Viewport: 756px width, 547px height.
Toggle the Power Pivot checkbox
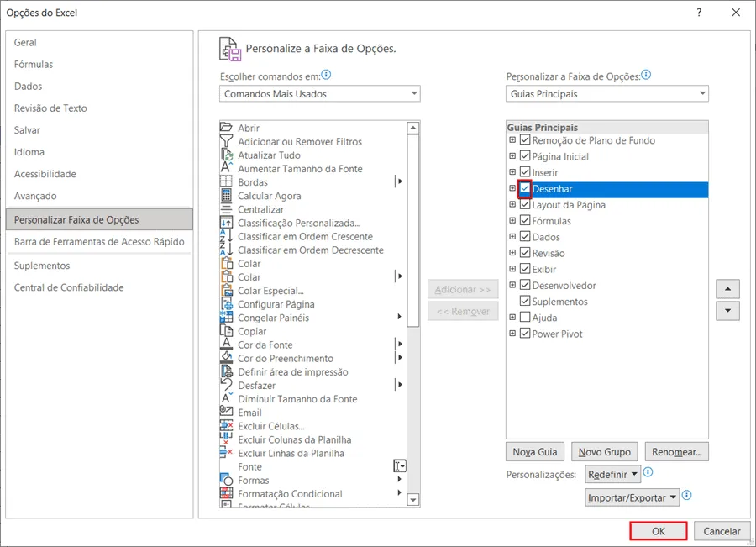coord(525,334)
